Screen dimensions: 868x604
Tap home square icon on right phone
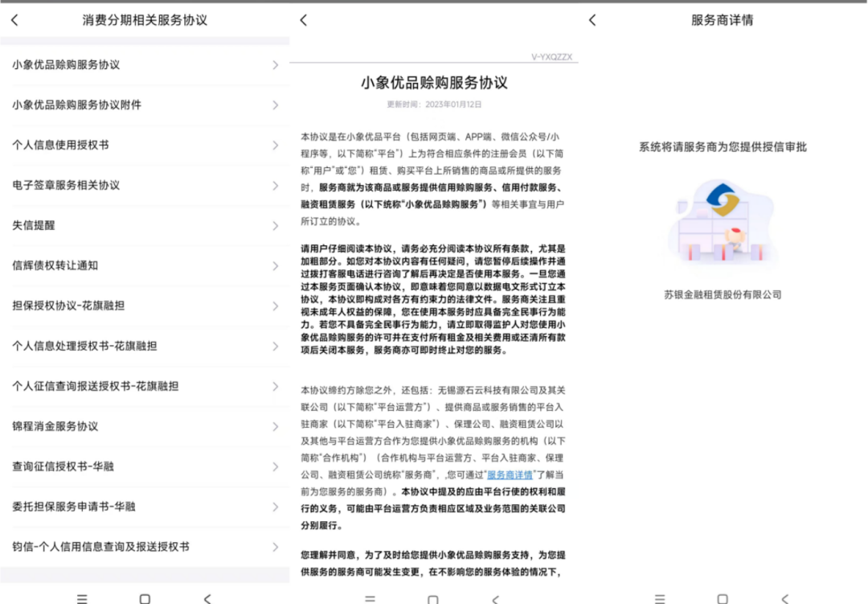coord(723,599)
